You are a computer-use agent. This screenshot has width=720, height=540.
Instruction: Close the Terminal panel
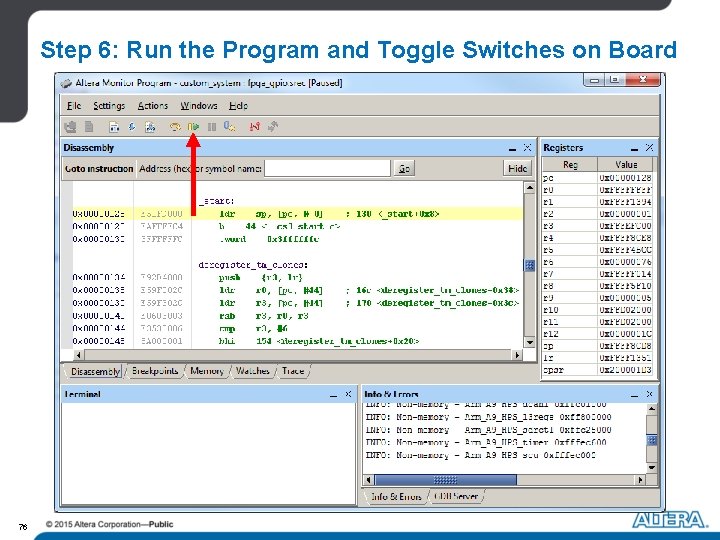[x=348, y=394]
